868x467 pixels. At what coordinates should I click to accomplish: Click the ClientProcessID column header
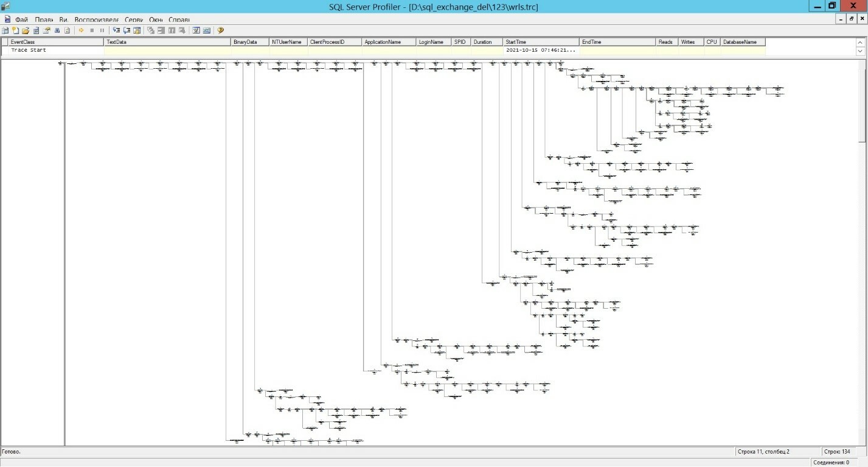[335, 42]
